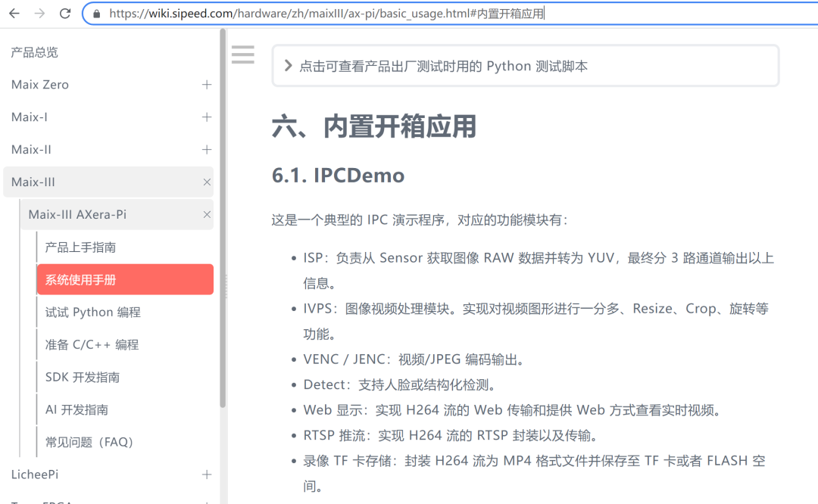Go back with browser back arrow
818x504 pixels.
[x=14, y=14]
